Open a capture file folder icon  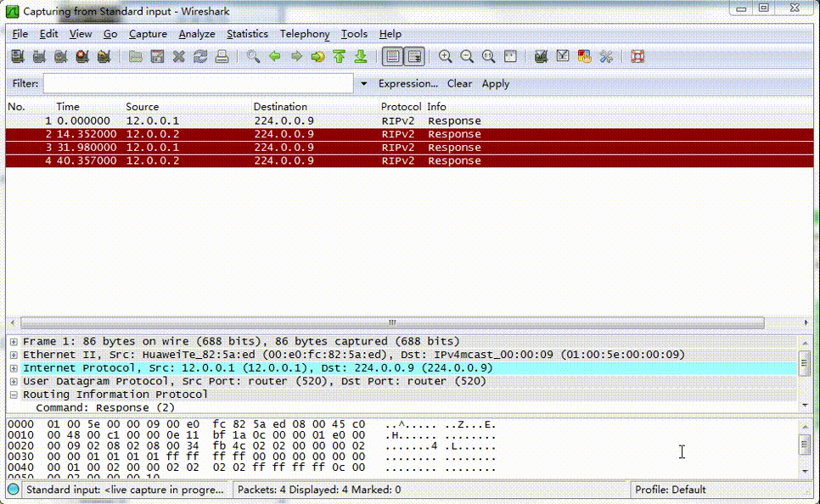(136, 57)
